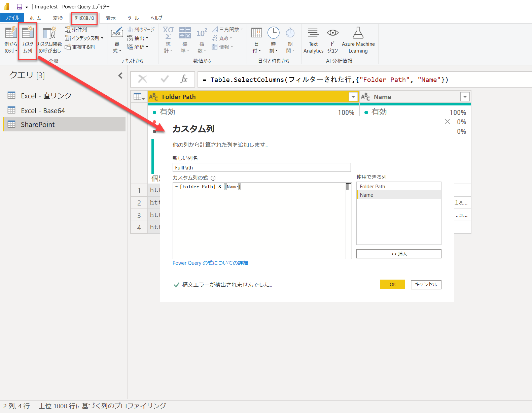This screenshot has width=532, height=413.
Task: Select Name in available columns list
Action: tap(399, 195)
